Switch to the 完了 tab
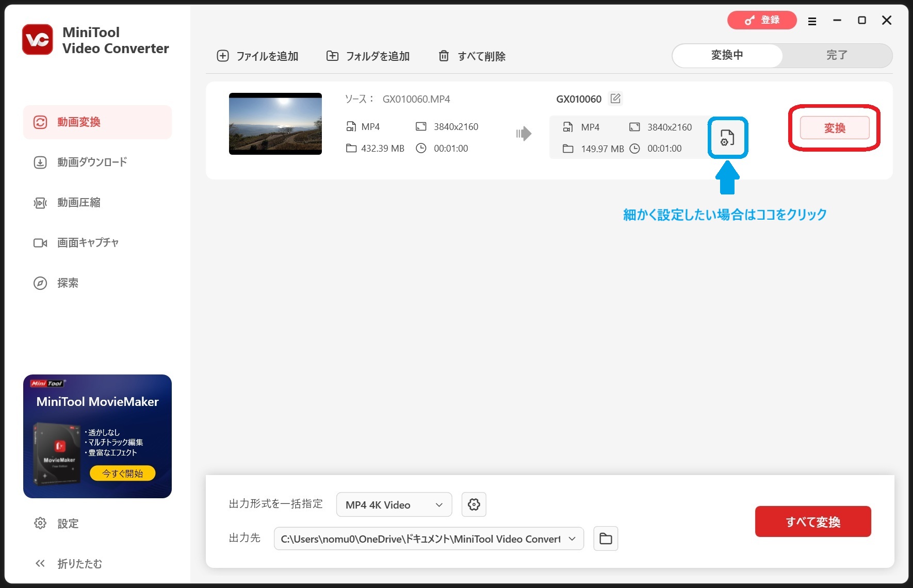The height and width of the screenshot is (588, 913). (836, 55)
